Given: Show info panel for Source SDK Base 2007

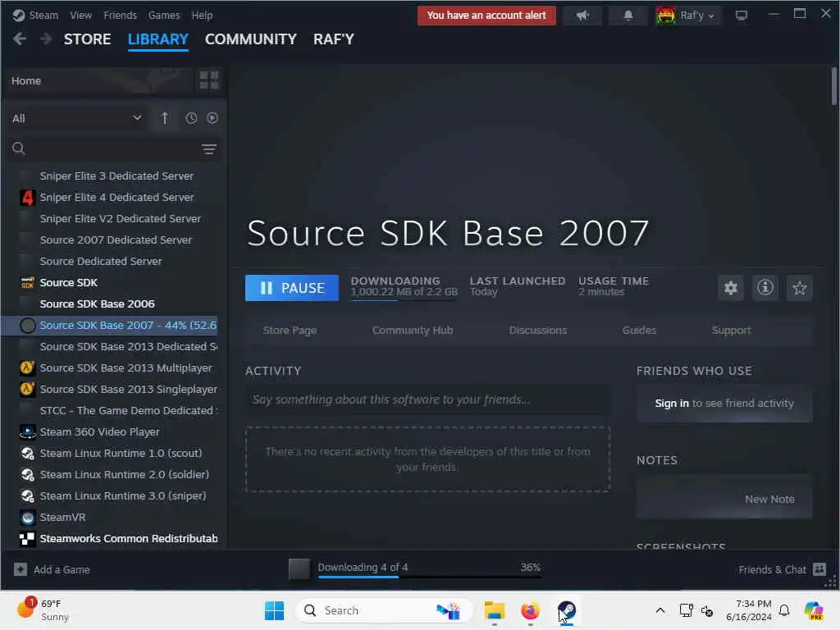Looking at the screenshot, I should (765, 288).
